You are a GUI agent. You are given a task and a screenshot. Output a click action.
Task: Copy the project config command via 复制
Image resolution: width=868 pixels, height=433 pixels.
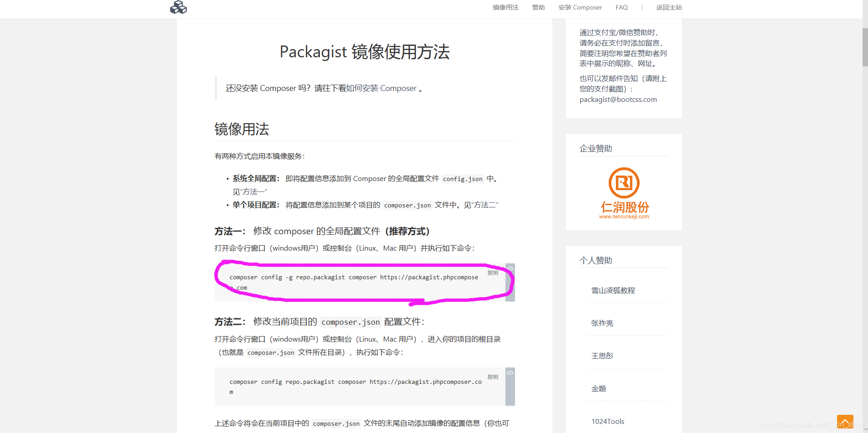coord(493,377)
